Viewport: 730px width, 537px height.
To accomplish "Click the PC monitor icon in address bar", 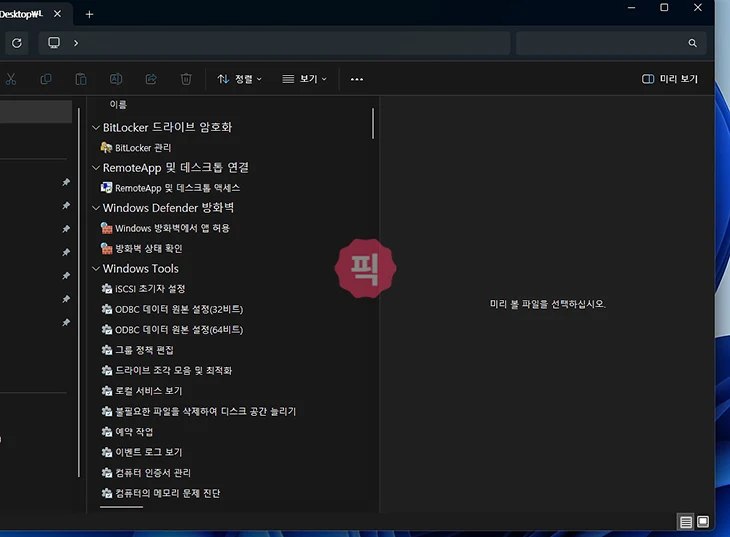I will [x=54, y=43].
